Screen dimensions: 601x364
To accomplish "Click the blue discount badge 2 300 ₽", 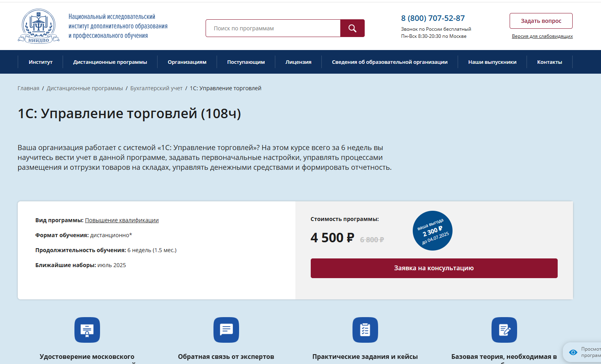I will [432, 230].
